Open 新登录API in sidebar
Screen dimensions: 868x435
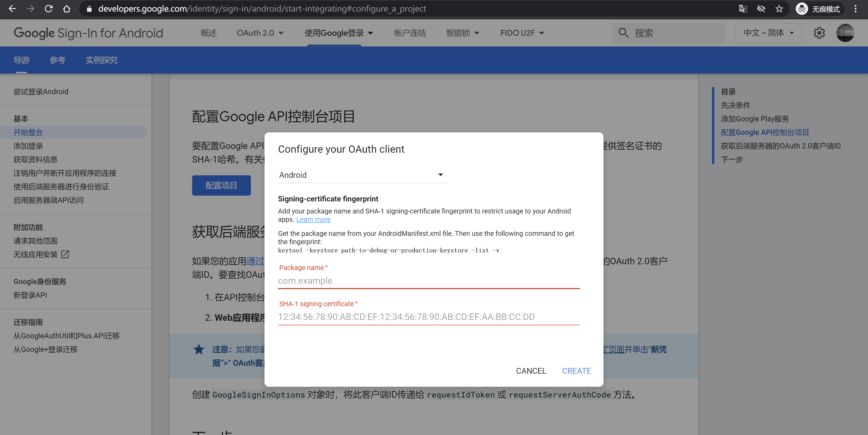pyautogui.click(x=30, y=295)
